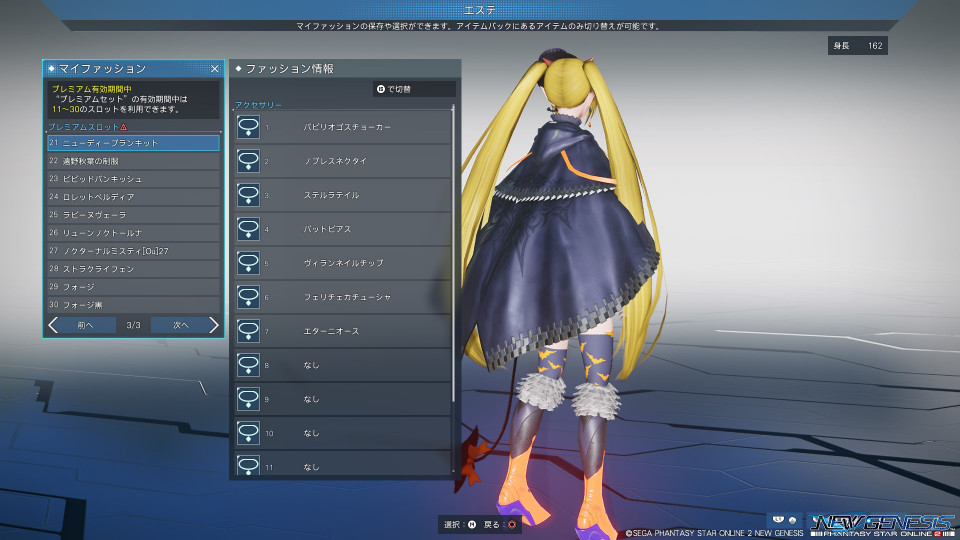The height and width of the screenshot is (540, 960).
Task: Select slot 21 ニューディーブランキット
Action: pos(133,143)
